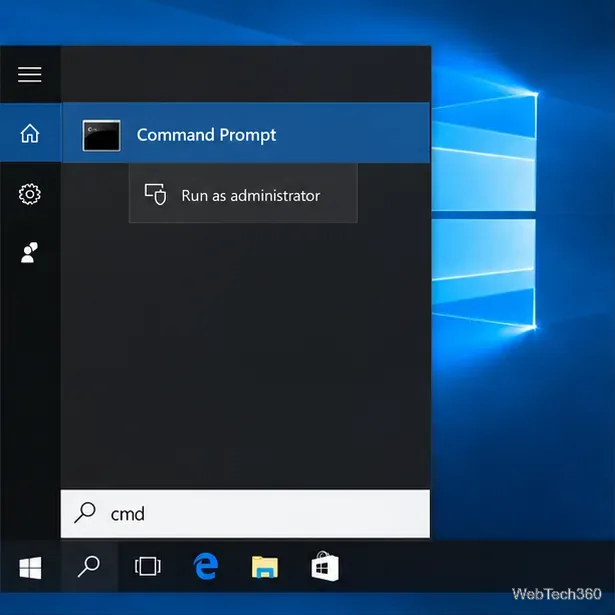Click the magnifier icon inside search box
This screenshot has height=615, width=615.
pos(85,512)
